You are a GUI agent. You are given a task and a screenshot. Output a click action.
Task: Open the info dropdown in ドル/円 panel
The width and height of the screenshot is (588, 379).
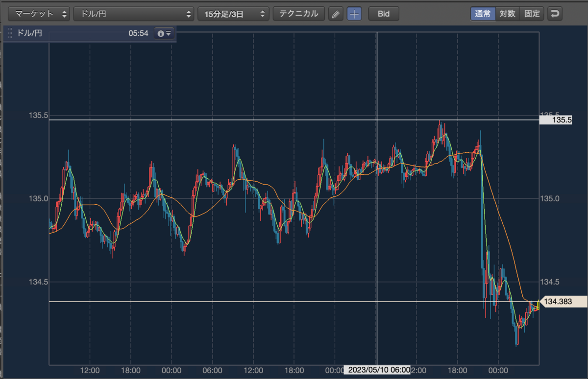[x=164, y=34]
